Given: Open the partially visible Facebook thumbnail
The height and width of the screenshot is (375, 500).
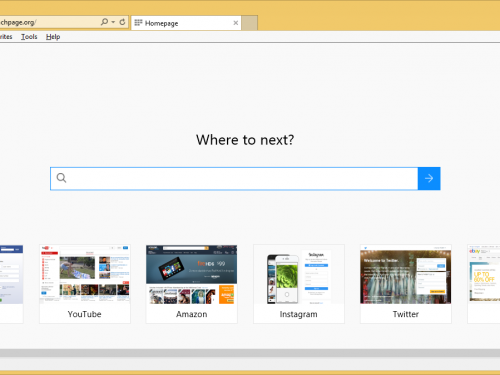Looking at the screenshot, I should coord(12,284).
